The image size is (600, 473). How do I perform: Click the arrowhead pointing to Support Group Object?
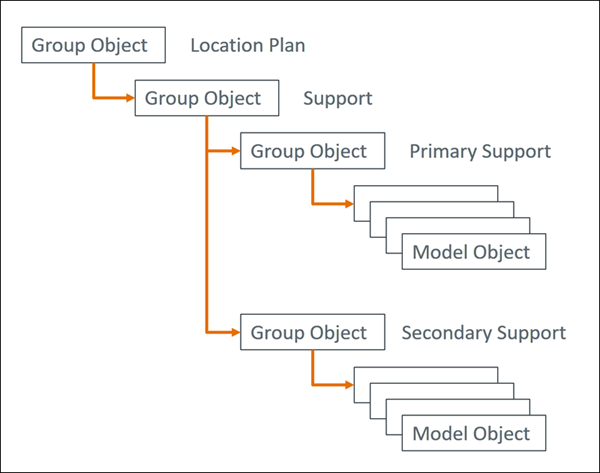pyautogui.click(x=129, y=98)
